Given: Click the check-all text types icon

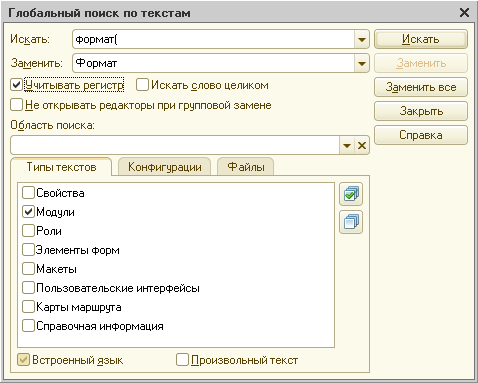Looking at the screenshot, I should pyautogui.click(x=351, y=194).
